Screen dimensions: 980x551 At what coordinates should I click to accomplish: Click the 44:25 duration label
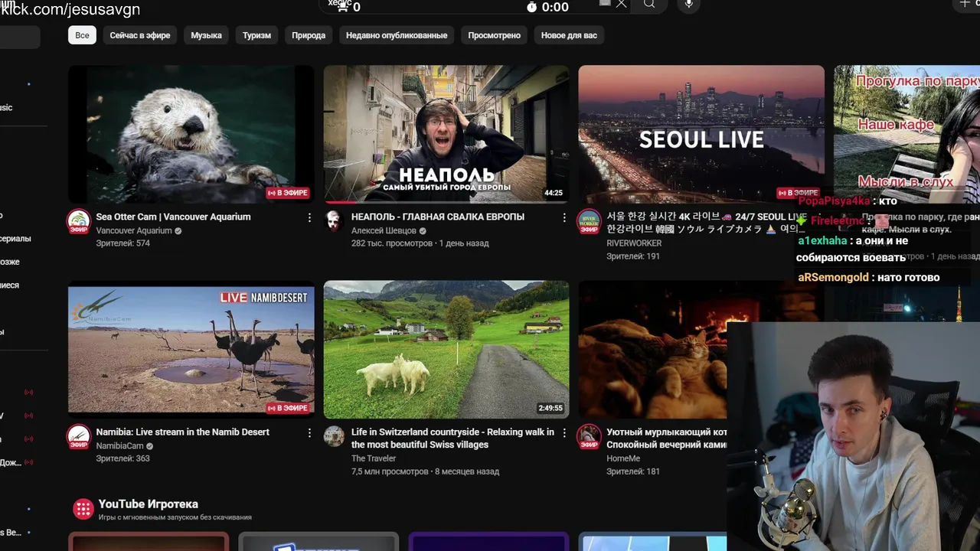click(553, 193)
